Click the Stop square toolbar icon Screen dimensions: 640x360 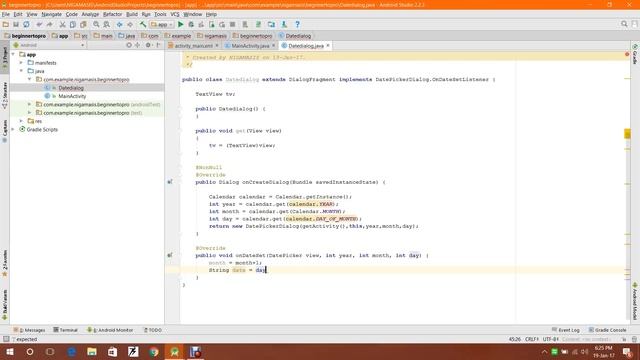coord(233,24)
